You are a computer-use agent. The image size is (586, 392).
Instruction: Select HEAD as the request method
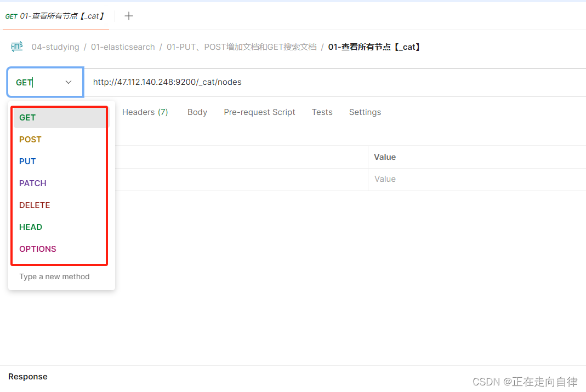[31, 227]
